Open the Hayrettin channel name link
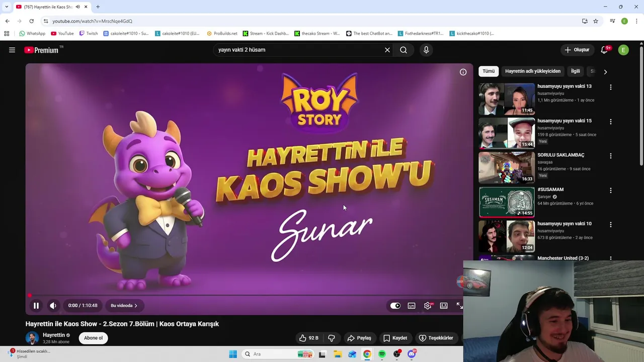 tap(54, 335)
